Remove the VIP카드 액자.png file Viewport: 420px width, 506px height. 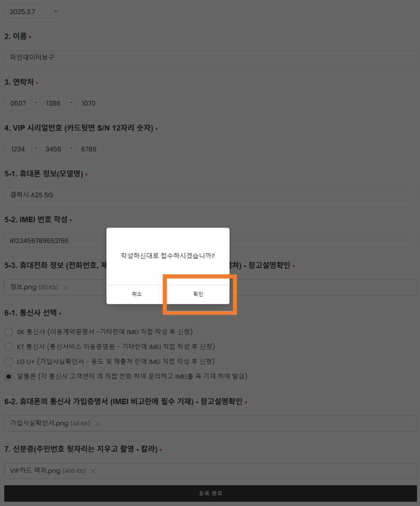coord(93,471)
